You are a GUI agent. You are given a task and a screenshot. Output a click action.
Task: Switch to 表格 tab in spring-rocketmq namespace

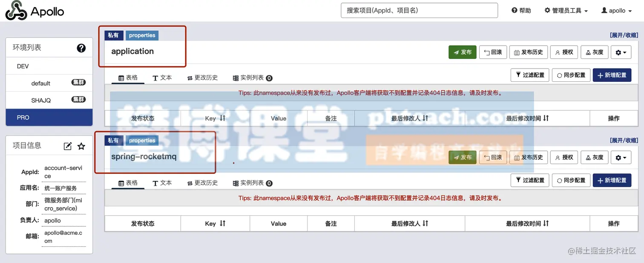(128, 183)
